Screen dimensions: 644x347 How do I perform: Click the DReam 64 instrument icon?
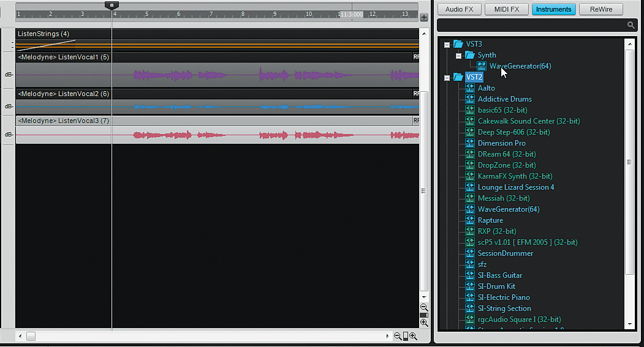[x=470, y=154]
